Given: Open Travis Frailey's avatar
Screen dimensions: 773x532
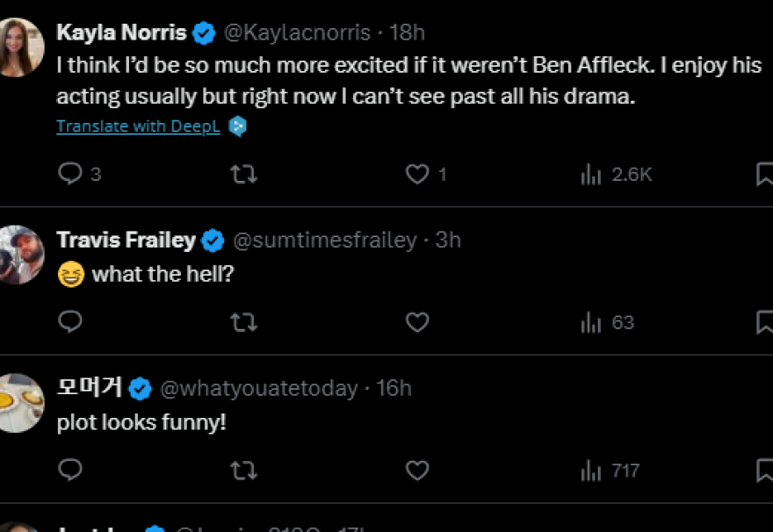Looking at the screenshot, I should (x=19, y=255).
